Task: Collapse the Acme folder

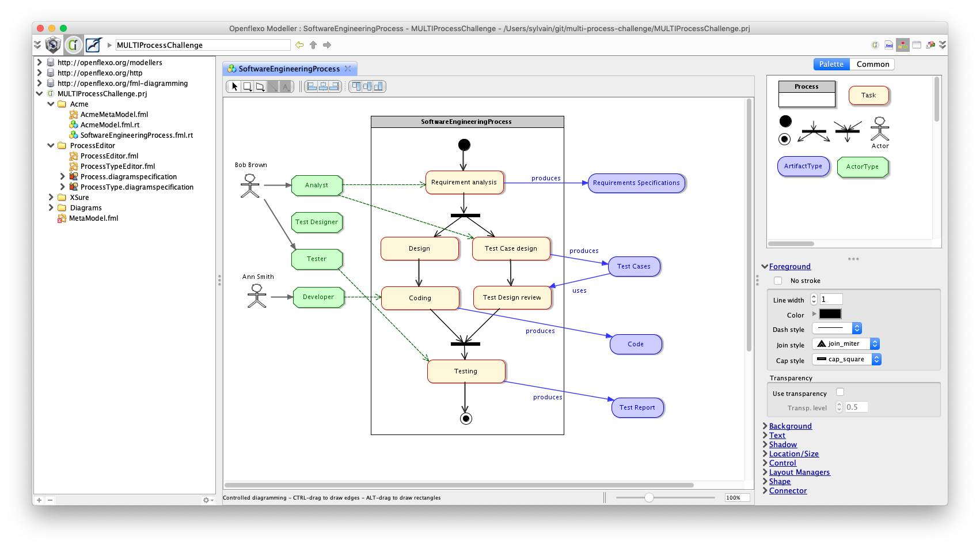Action: (x=51, y=104)
